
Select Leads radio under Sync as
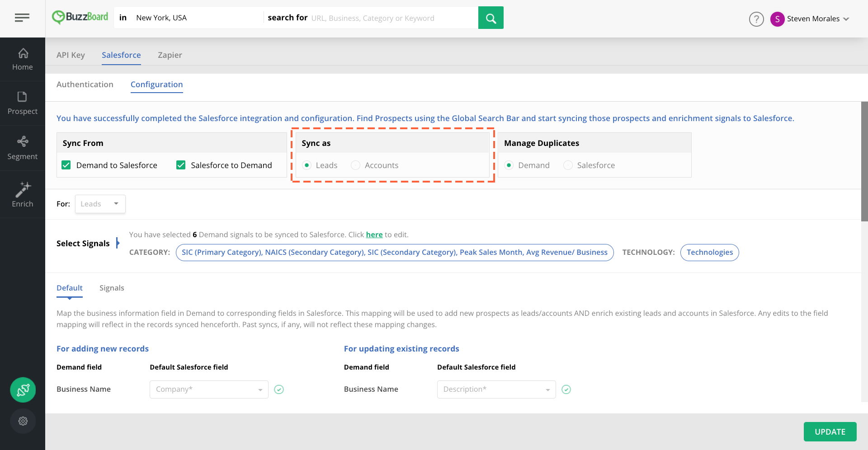point(307,165)
